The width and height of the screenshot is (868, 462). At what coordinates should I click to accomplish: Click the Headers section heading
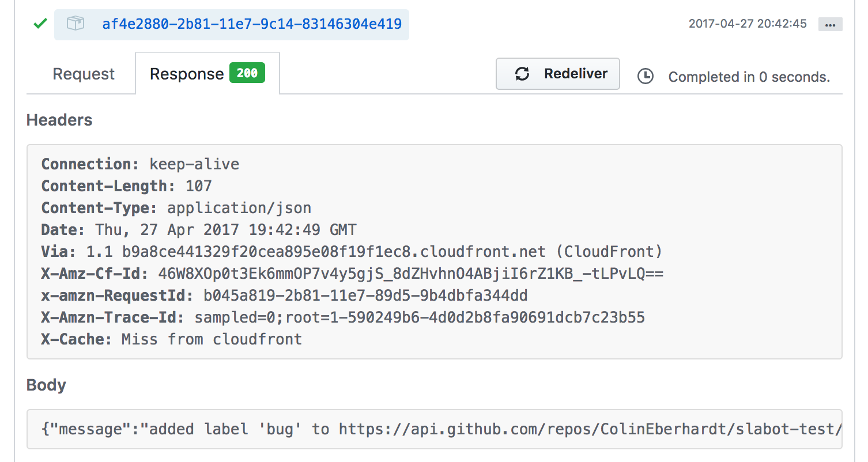pyautogui.click(x=59, y=120)
